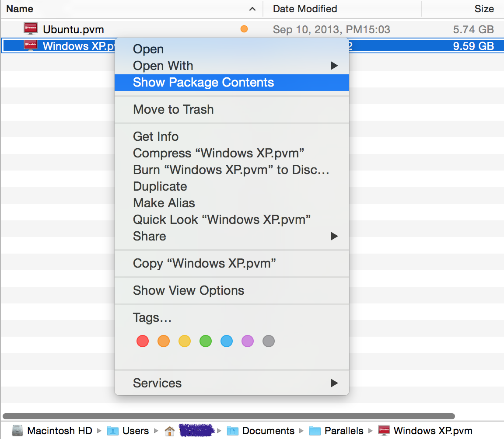Apply the red tag color
The width and height of the screenshot is (504, 439).
(143, 341)
